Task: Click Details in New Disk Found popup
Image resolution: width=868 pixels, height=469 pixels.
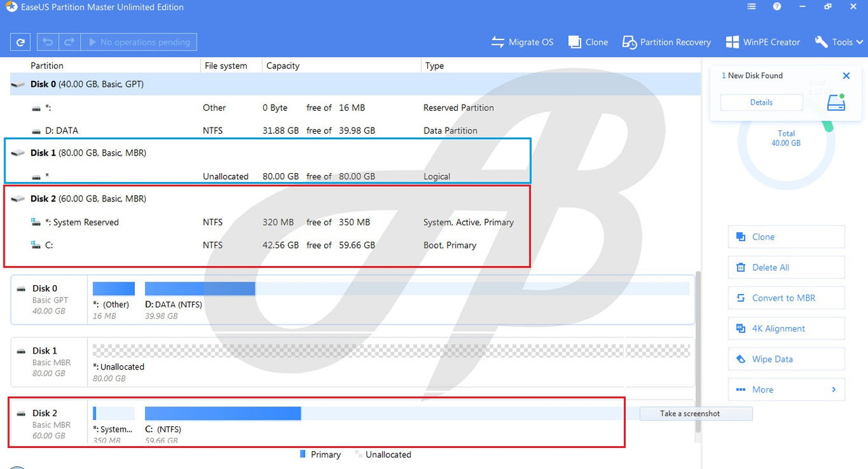Action: (x=762, y=102)
